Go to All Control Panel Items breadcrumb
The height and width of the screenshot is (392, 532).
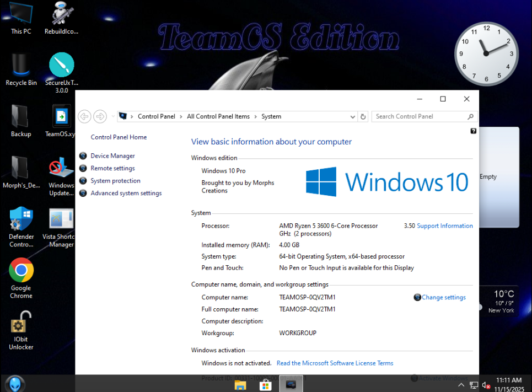click(x=218, y=116)
